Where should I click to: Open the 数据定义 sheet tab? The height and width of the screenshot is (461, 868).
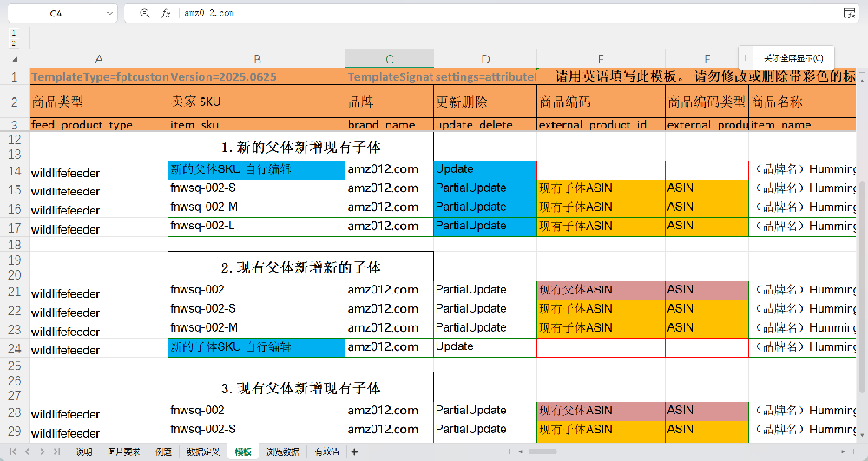pos(203,451)
